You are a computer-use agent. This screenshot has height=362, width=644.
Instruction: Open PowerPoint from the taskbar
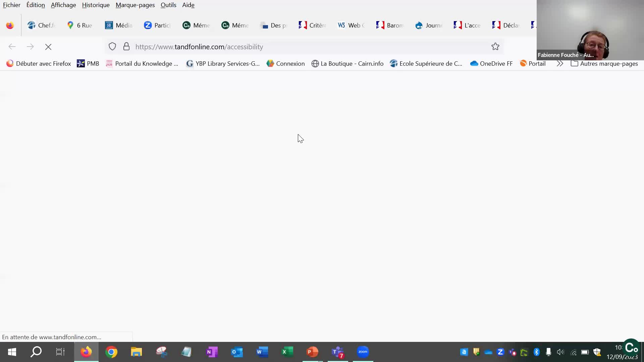pyautogui.click(x=312, y=352)
